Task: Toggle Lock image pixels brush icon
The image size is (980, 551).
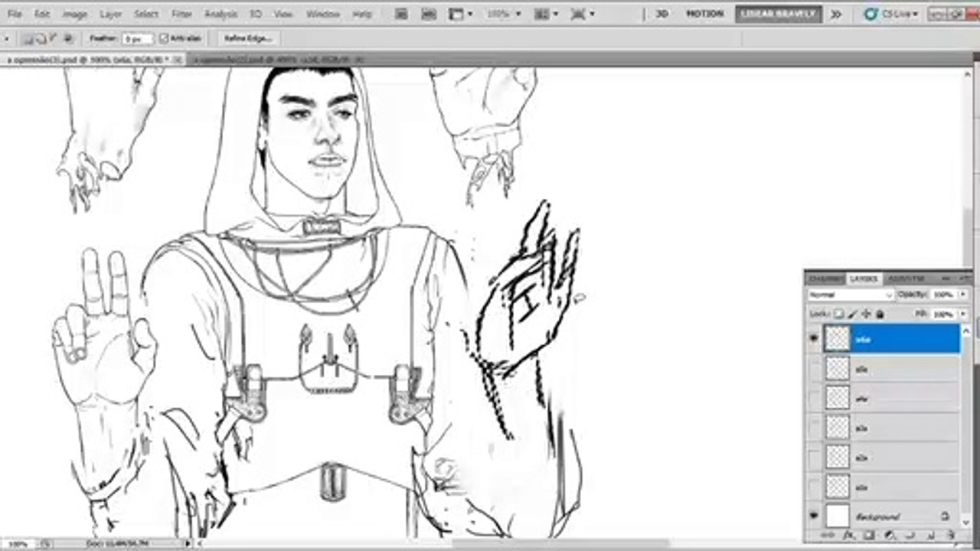Action: coord(852,315)
